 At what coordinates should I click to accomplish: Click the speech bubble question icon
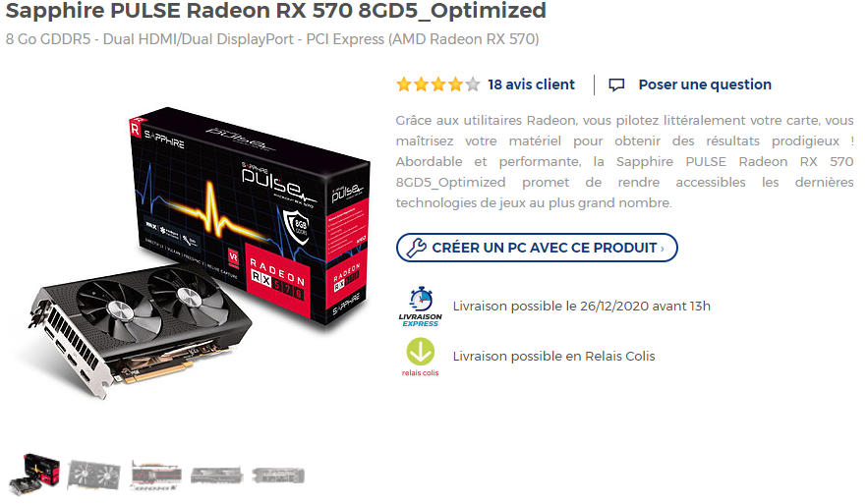616,84
